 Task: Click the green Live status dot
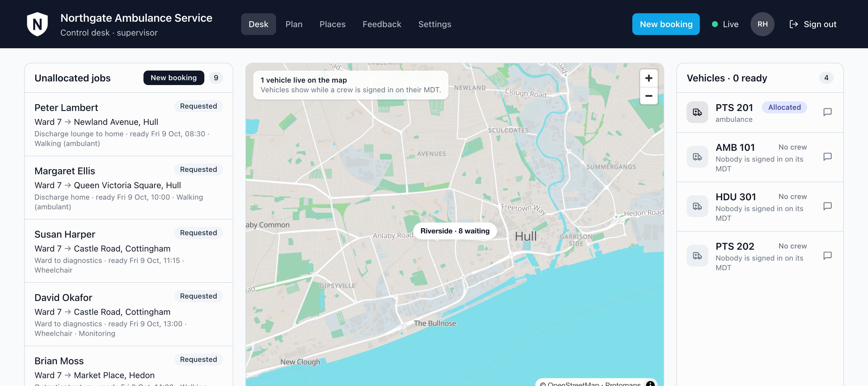click(x=714, y=24)
